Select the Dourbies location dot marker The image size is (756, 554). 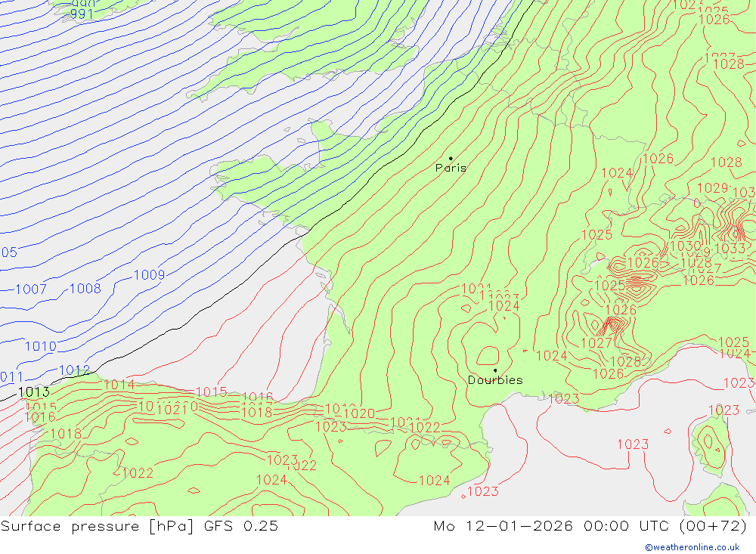[x=495, y=370]
